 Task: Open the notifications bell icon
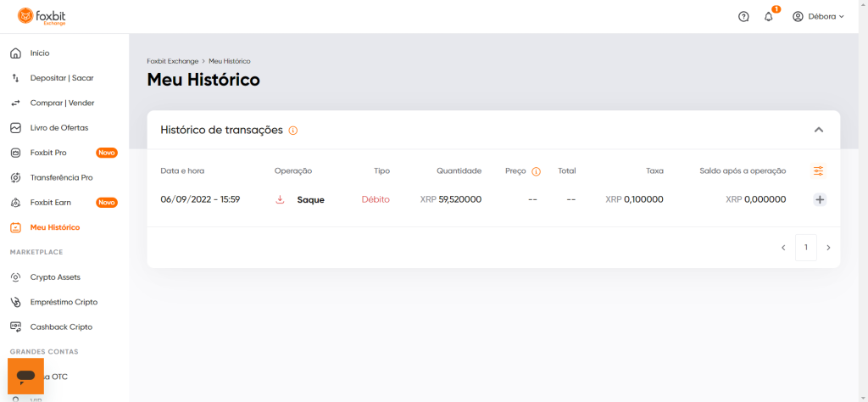(x=768, y=17)
